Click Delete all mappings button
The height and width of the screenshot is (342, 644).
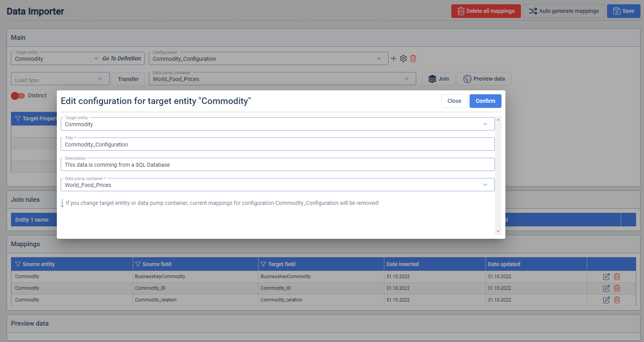point(486,11)
